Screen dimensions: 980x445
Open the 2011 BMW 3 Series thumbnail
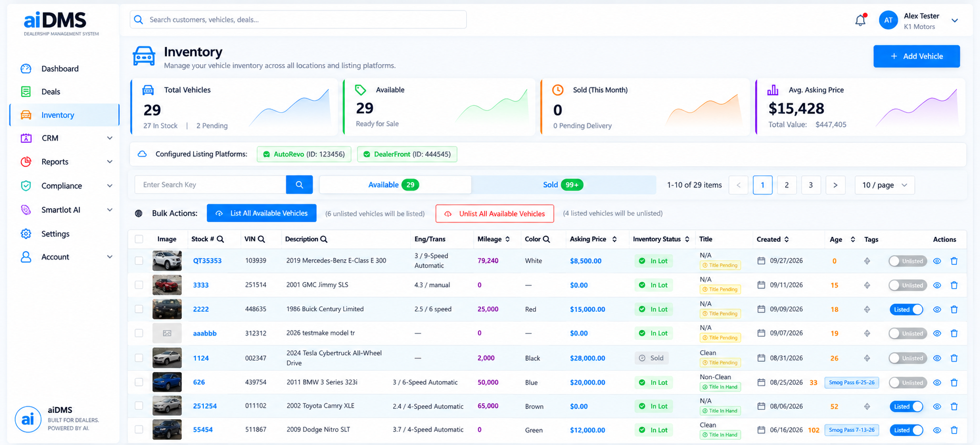(x=167, y=382)
